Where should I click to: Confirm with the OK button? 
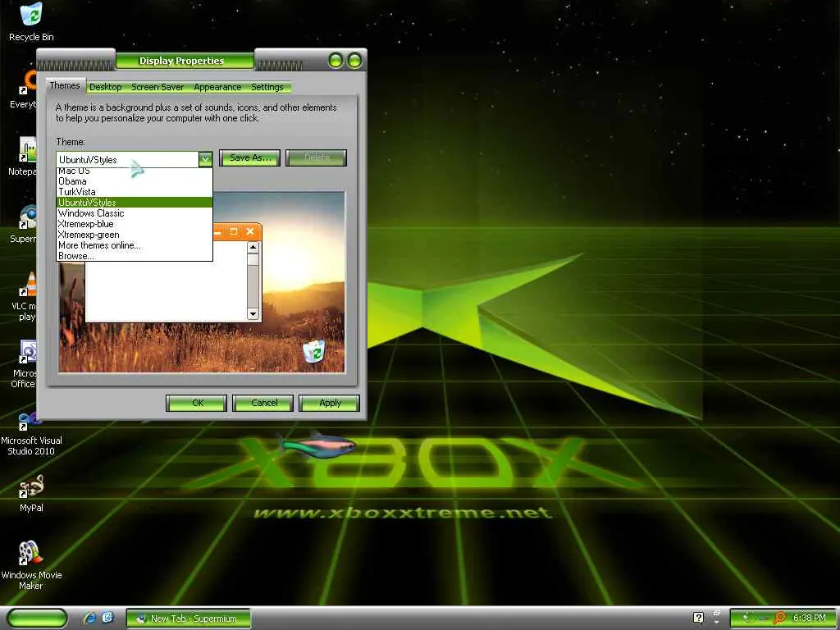click(x=197, y=403)
